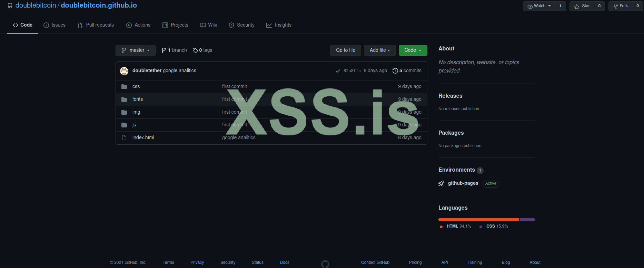Open the Pricing footer link
Image resolution: width=644 pixels, height=268 pixels.
pyautogui.click(x=415, y=262)
